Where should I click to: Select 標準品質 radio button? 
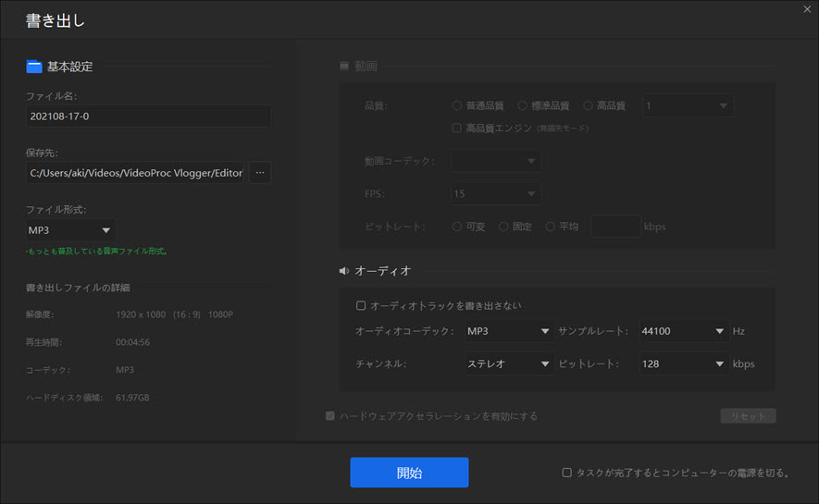[x=522, y=105]
